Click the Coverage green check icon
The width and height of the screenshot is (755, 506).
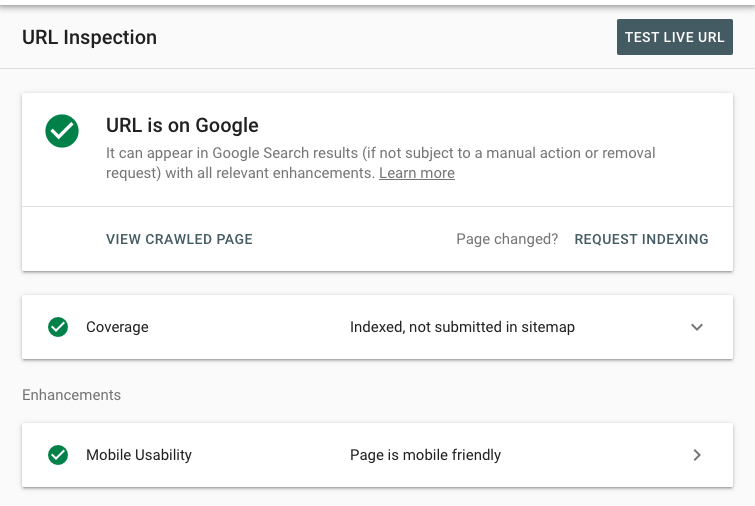tap(58, 327)
